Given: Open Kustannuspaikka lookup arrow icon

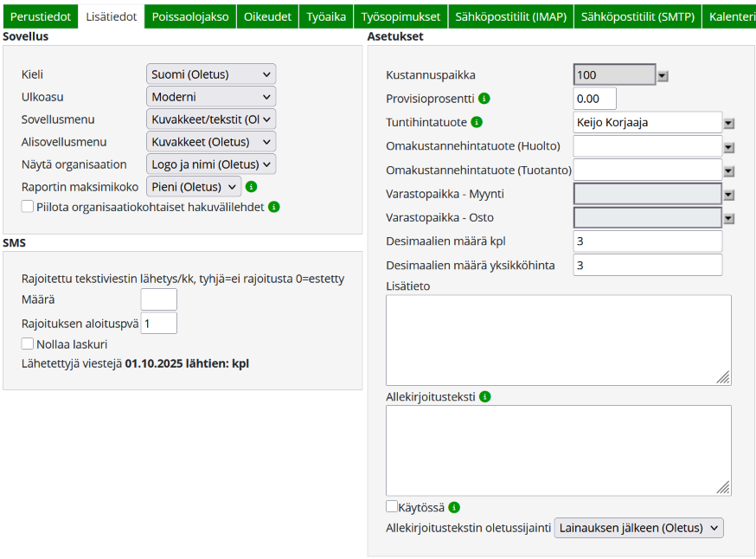Looking at the screenshot, I should pos(663,76).
